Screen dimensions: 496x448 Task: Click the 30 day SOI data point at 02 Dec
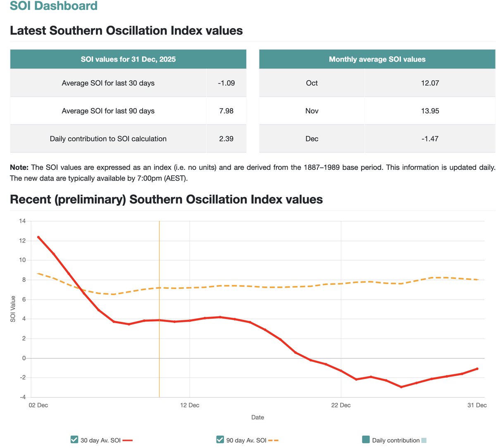[38, 237]
